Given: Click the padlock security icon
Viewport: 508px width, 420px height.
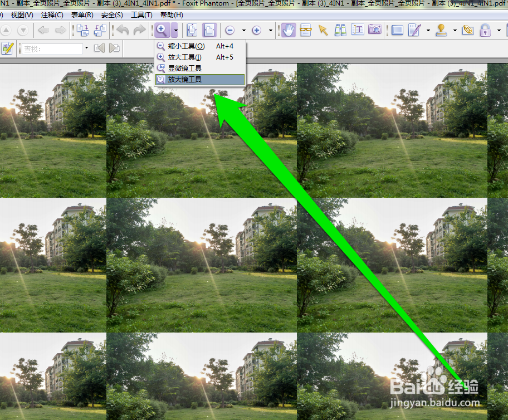Looking at the screenshot, I should pos(485,30).
